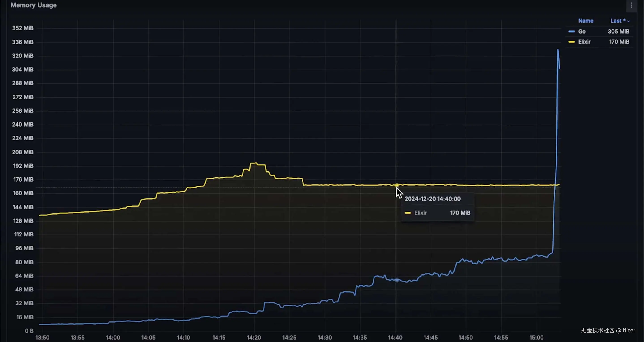644x342 pixels.
Task: Click the Memory Usage panel title
Action: (34, 5)
